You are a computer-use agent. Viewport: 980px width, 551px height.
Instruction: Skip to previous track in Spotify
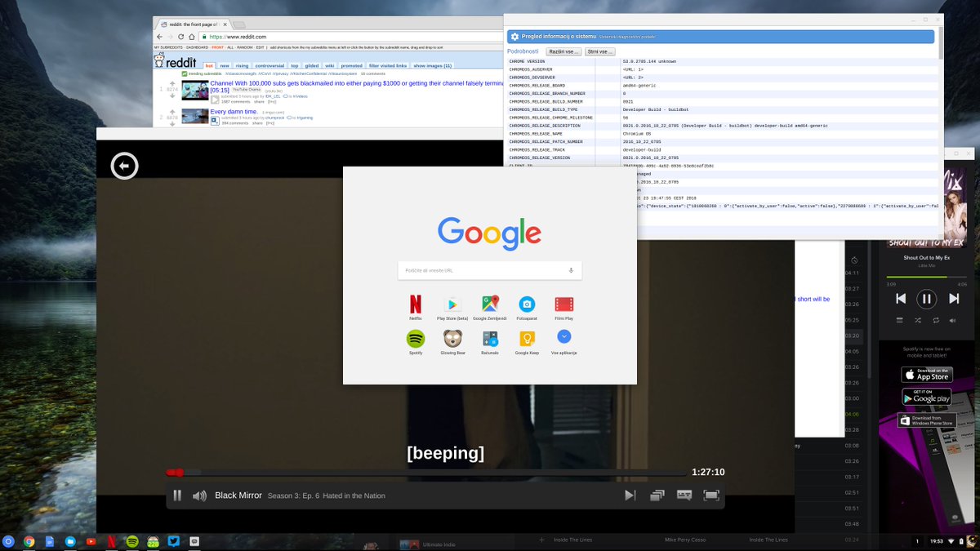[x=901, y=299]
